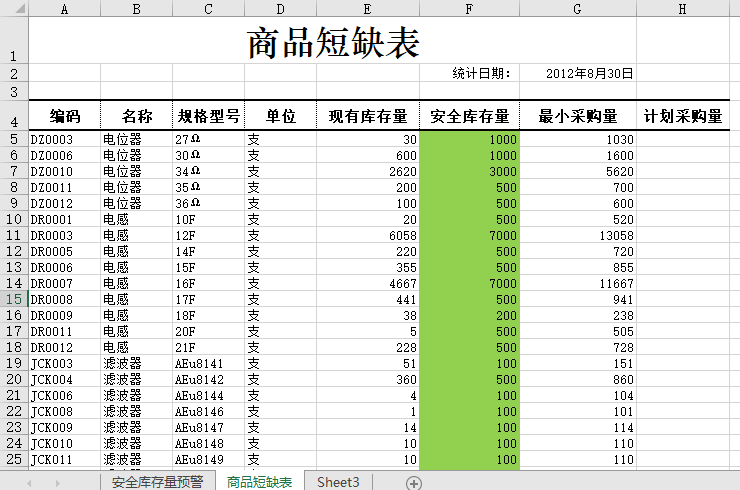
Task: Click the next sheet scroll arrow
Action: pyautogui.click(x=58, y=482)
